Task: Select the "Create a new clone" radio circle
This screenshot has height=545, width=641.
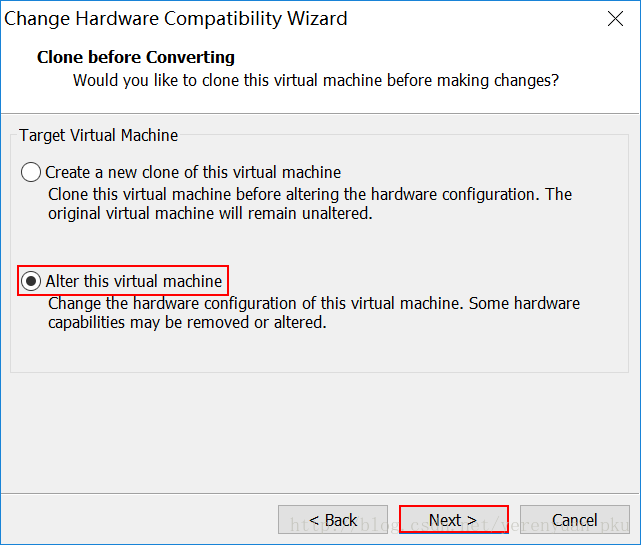Action: 32,172
